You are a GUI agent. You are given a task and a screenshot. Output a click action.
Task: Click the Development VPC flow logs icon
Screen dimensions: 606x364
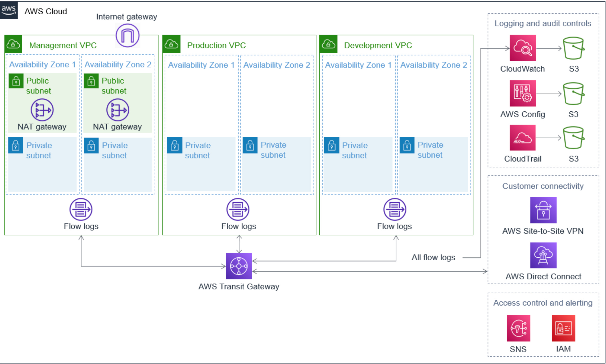point(395,210)
